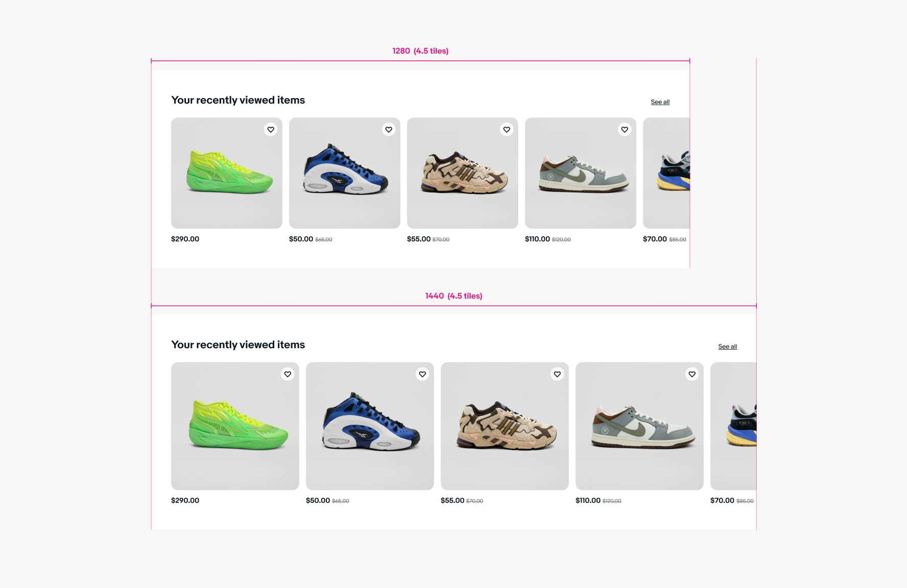This screenshot has width=907, height=588.
Task: Open See all in the 1280 layout
Action: click(660, 102)
